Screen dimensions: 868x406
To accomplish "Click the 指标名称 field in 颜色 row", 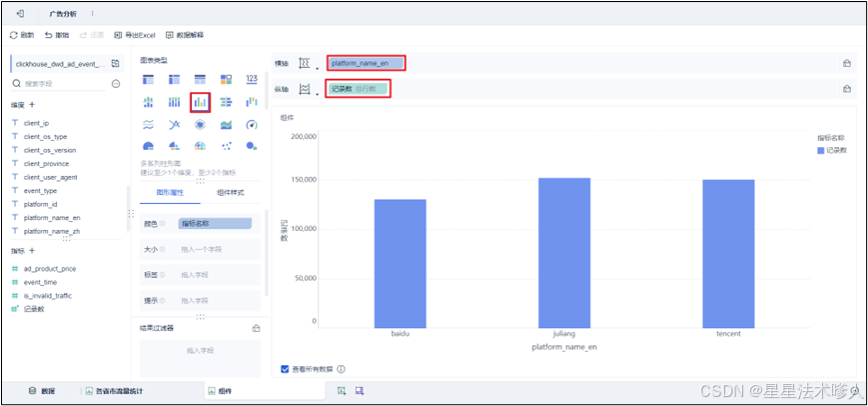I will pyautogui.click(x=215, y=223).
